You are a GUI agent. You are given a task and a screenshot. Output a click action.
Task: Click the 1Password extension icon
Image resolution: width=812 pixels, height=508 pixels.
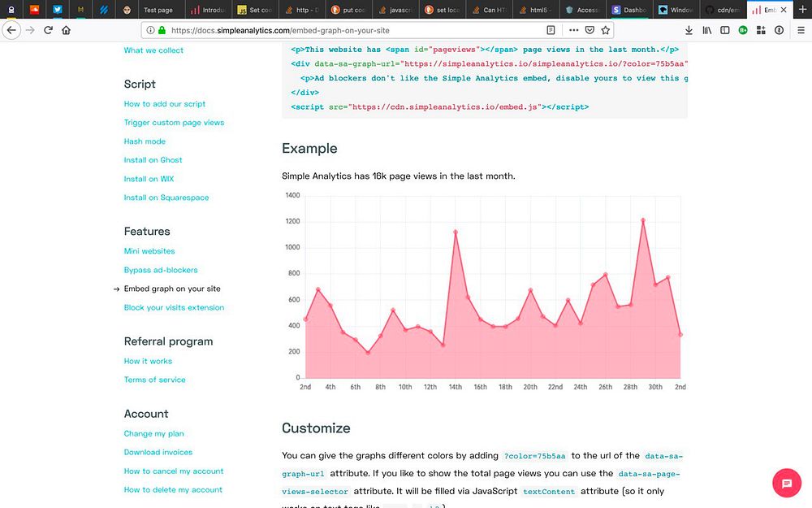[x=779, y=30]
